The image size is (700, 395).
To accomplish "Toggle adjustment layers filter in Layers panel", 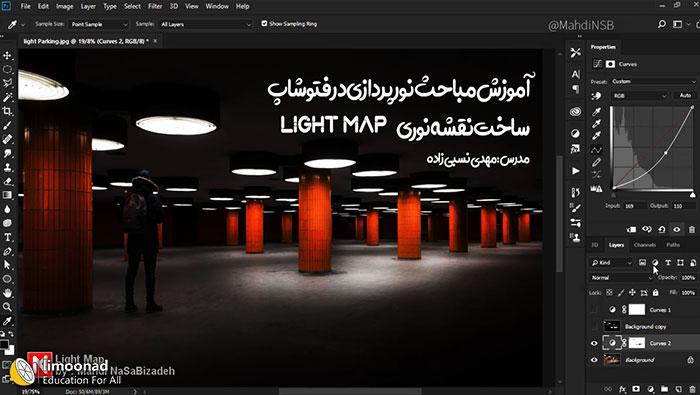I will (x=655, y=262).
